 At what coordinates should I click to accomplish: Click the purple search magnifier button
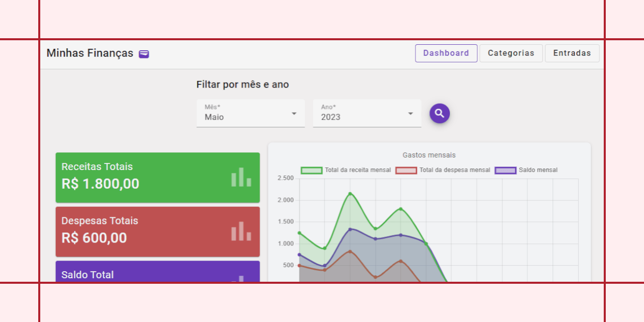pos(439,114)
